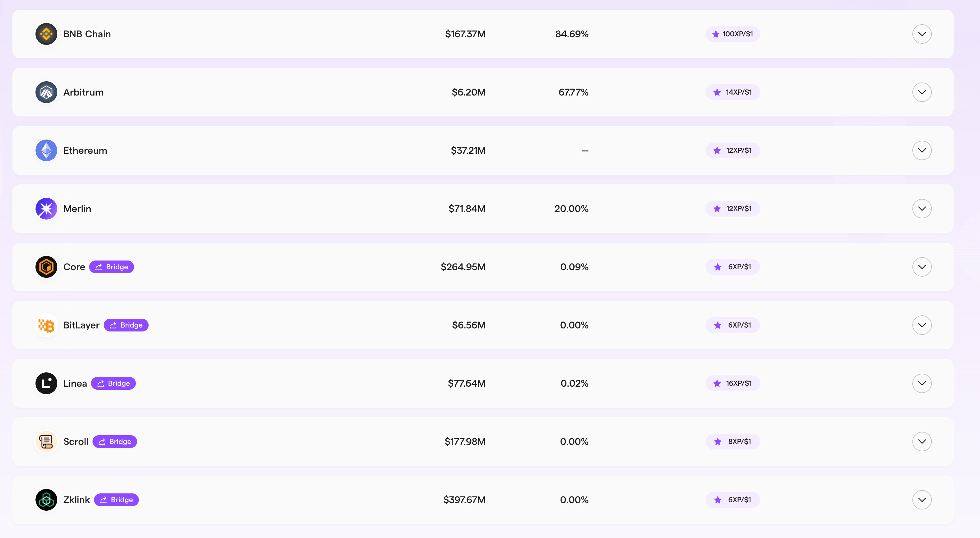
Task: Click the $6.20M value
Action: [x=469, y=92]
